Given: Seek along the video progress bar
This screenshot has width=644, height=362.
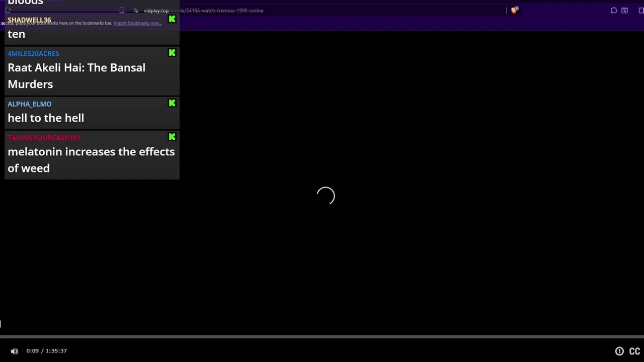Looking at the screenshot, I should coord(322,337).
